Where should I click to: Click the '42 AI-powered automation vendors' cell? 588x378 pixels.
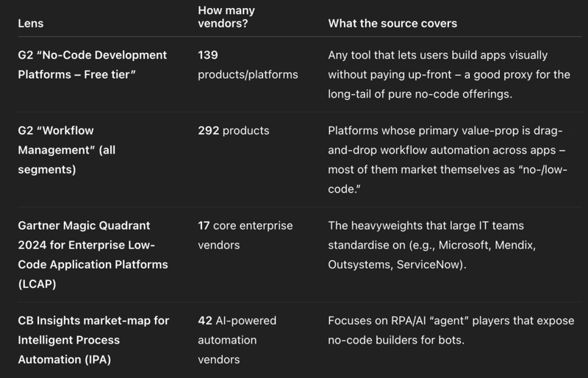(x=237, y=340)
